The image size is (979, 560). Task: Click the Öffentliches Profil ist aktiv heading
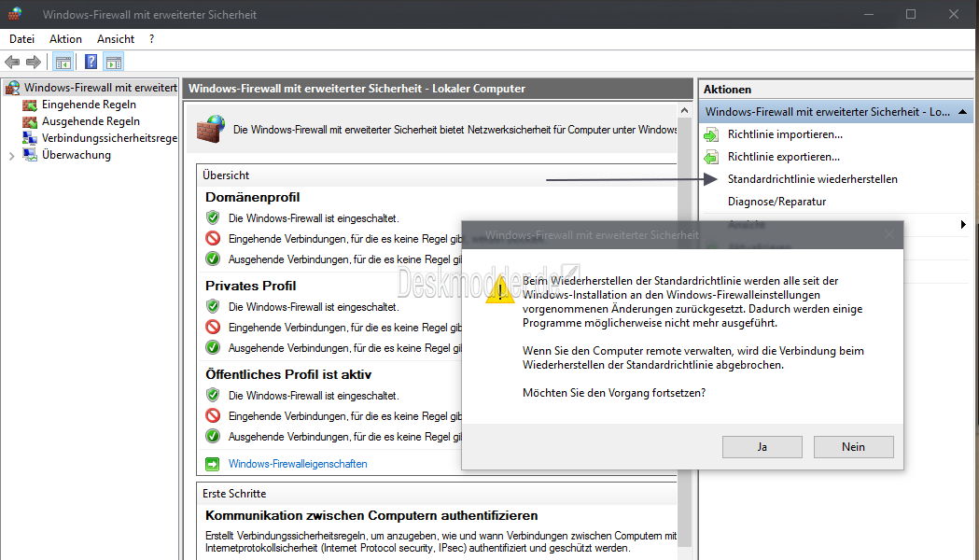click(288, 374)
